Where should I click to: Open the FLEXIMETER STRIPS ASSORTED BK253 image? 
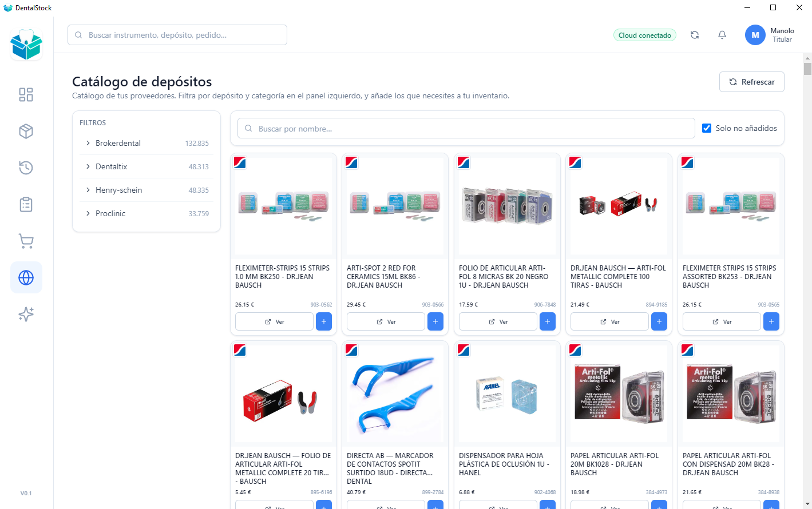(731, 206)
